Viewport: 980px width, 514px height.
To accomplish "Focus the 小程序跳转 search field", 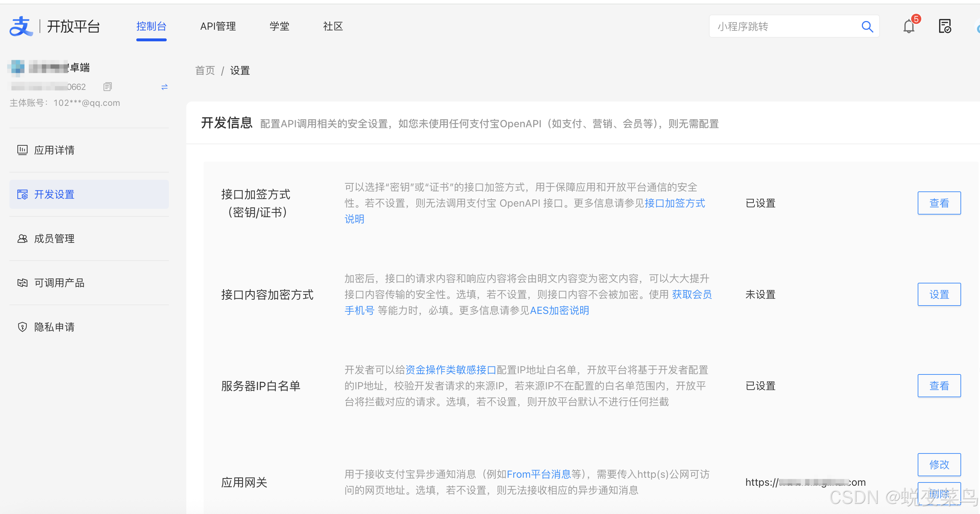I will pyautogui.click(x=784, y=26).
